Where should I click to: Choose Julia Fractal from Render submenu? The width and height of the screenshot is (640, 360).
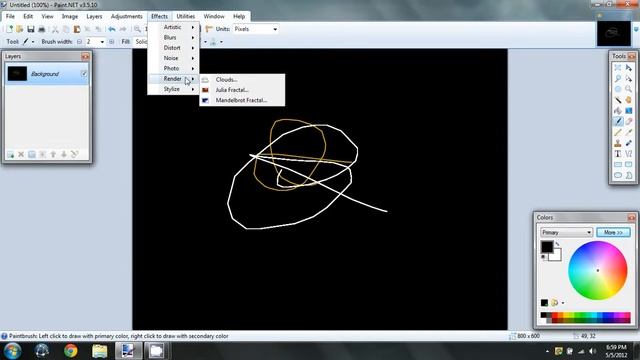242,90
